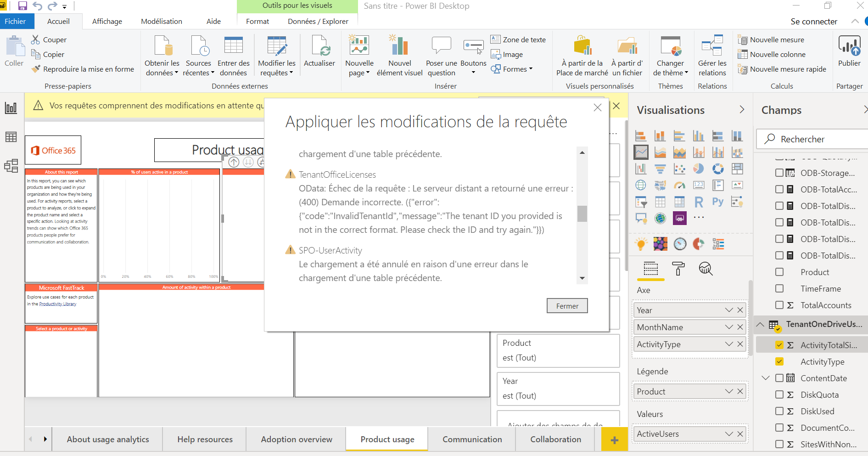Choose the line chart visualization

pyautogui.click(x=641, y=152)
